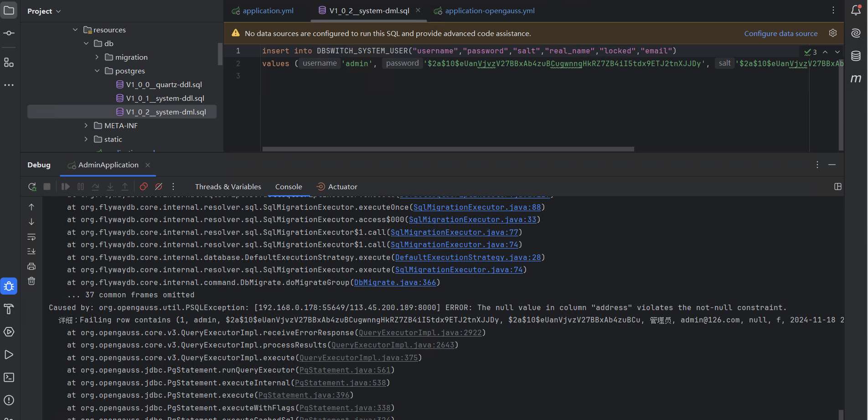This screenshot has height=420, width=868.
Task: Switch to the application.yml editor tab
Action: 268,10
